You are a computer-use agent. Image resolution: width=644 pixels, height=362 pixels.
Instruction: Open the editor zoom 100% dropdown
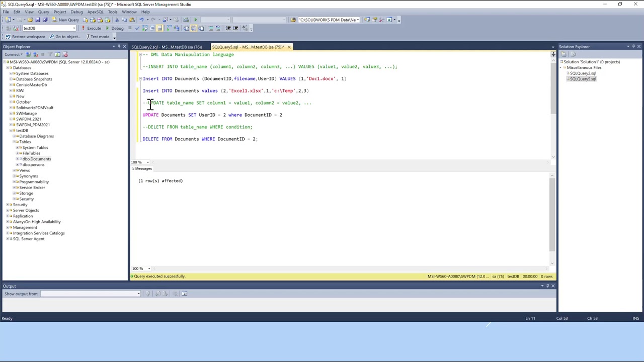point(147,162)
